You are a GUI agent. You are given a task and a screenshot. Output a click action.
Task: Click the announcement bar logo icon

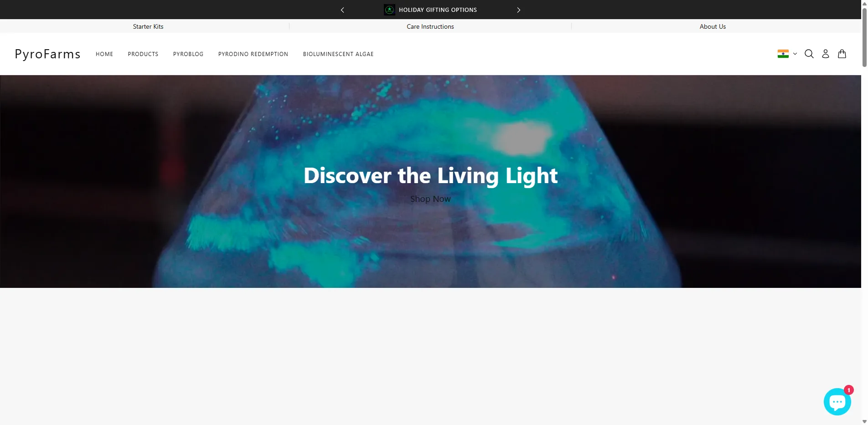[x=390, y=10]
